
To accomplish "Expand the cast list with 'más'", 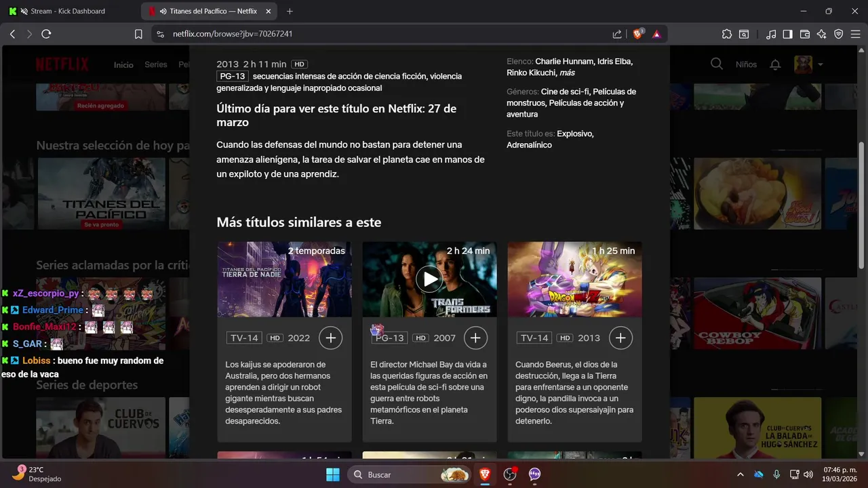I will click(567, 73).
